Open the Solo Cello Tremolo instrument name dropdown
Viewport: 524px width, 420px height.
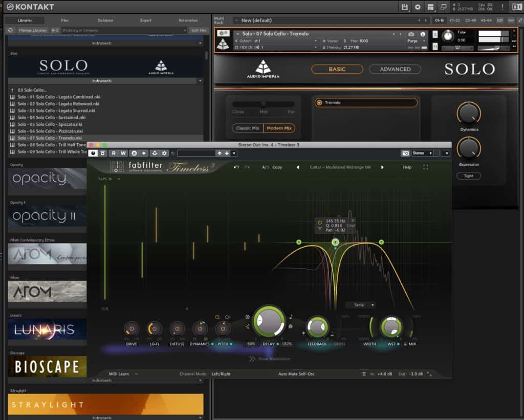pyautogui.click(x=237, y=34)
